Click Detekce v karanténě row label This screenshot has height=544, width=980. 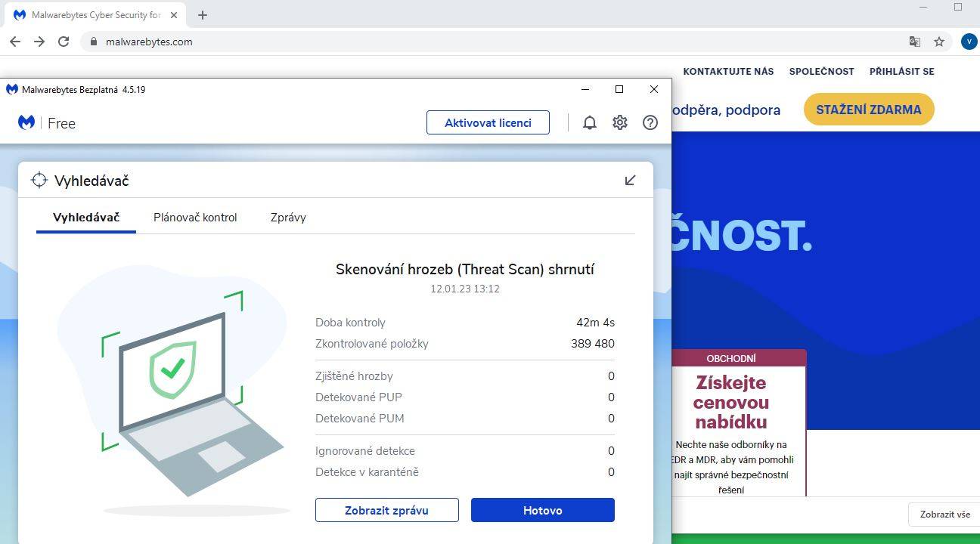click(x=367, y=472)
